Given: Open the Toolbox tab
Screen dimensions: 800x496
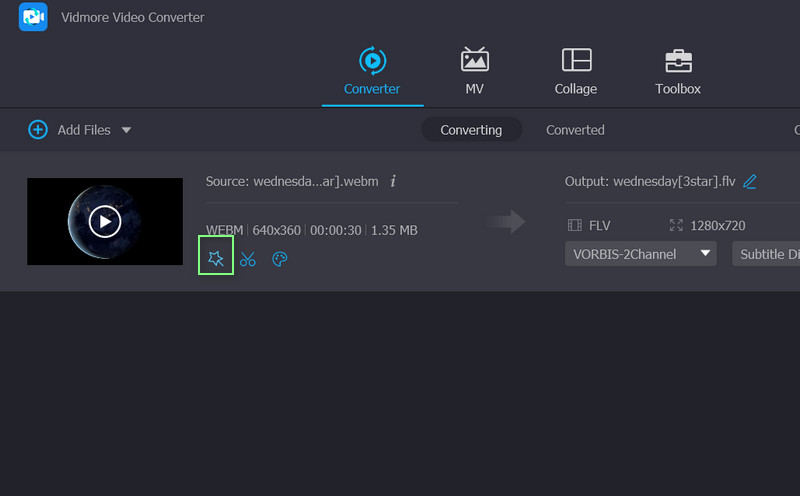Looking at the screenshot, I should pyautogui.click(x=677, y=71).
